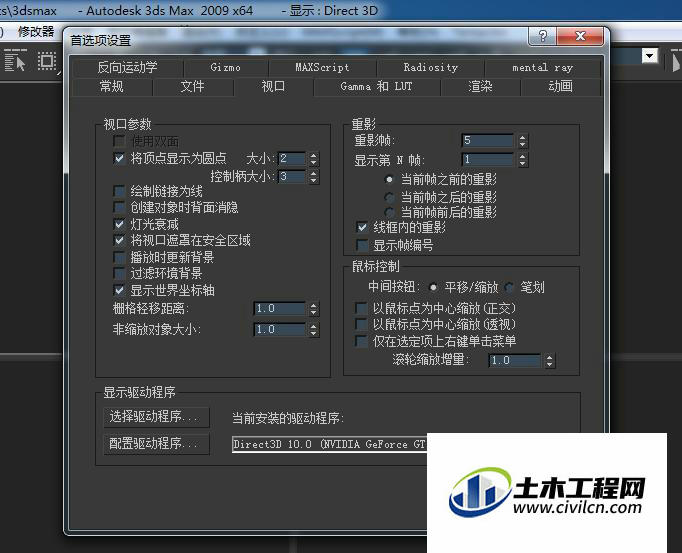
Task: Click the 配置驱动程序... button
Action: (156, 443)
